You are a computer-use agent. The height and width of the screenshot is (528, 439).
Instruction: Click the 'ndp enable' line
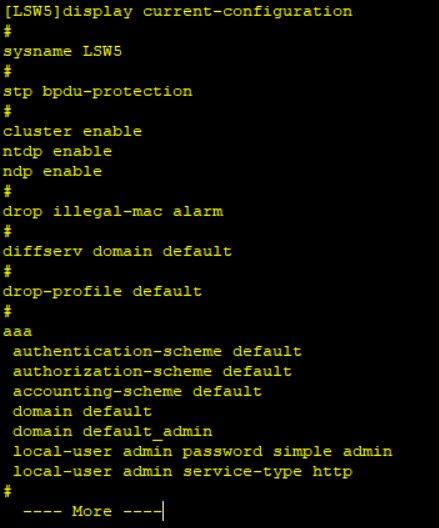pyautogui.click(x=53, y=172)
